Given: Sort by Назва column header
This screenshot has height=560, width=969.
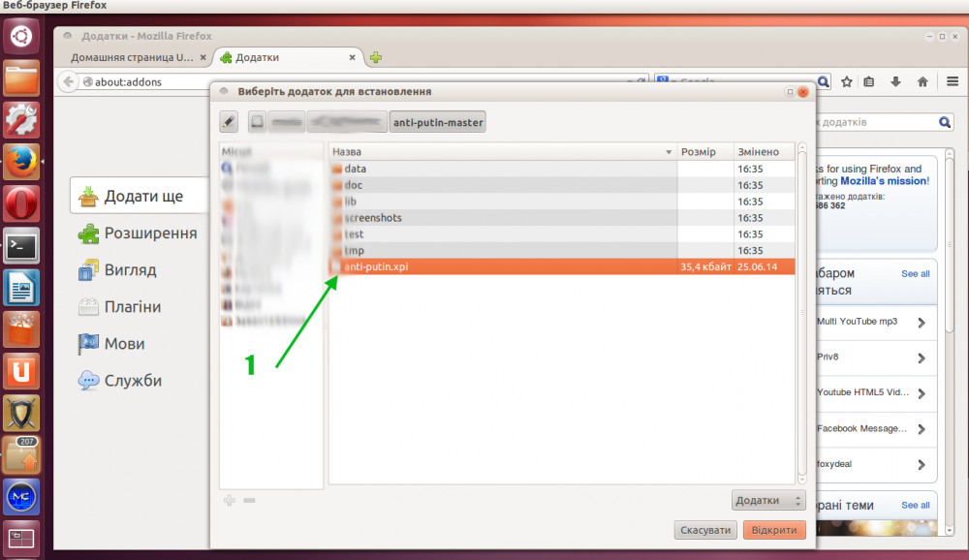Looking at the screenshot, I should tap(502, 151).
